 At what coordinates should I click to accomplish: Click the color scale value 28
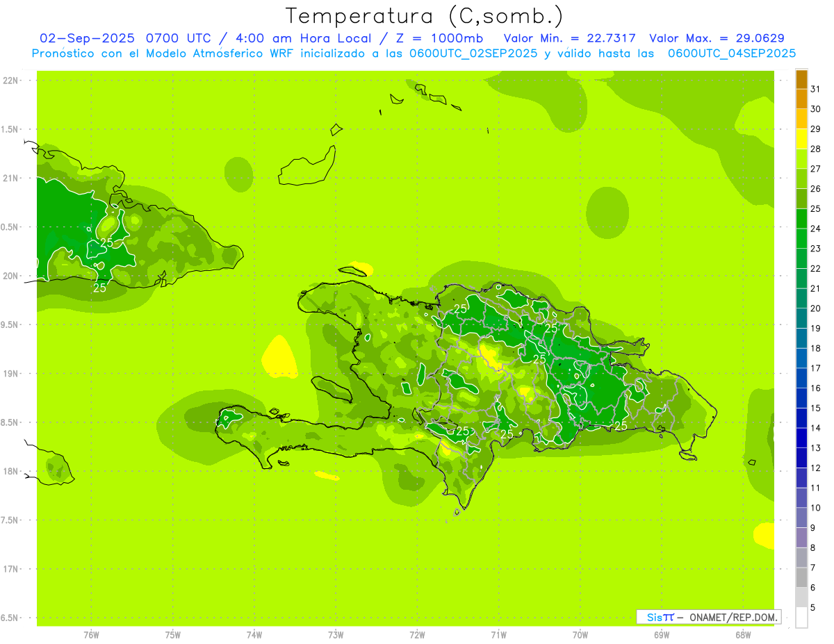coord(815,149)
